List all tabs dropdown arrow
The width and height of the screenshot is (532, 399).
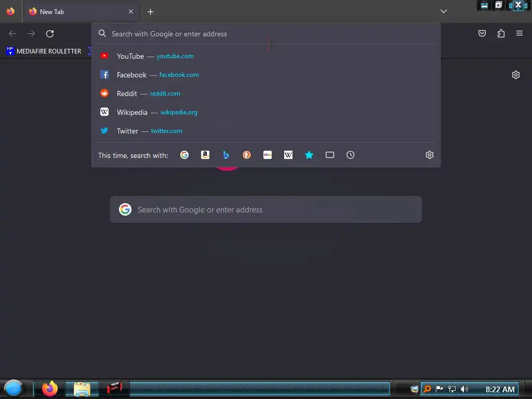[x=444, y=11]
